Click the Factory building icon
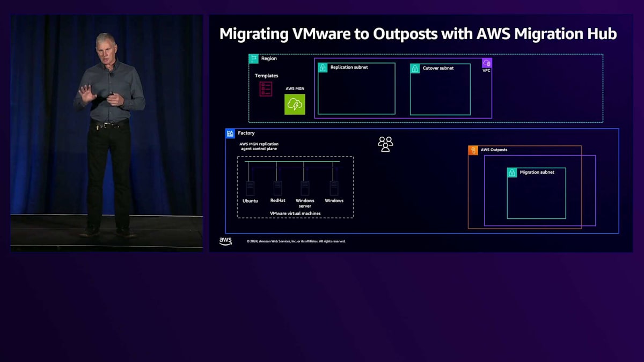644x362 pixels. [230, 133]
